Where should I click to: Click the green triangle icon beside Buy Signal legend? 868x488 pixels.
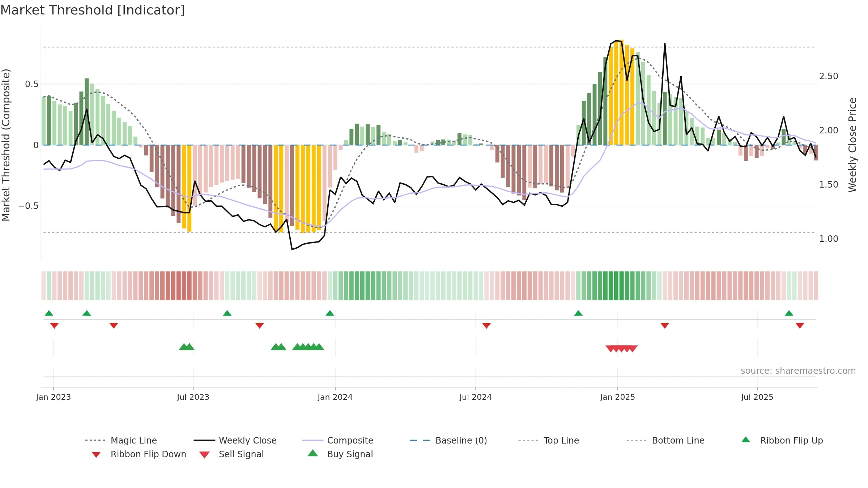coord(312,453)
